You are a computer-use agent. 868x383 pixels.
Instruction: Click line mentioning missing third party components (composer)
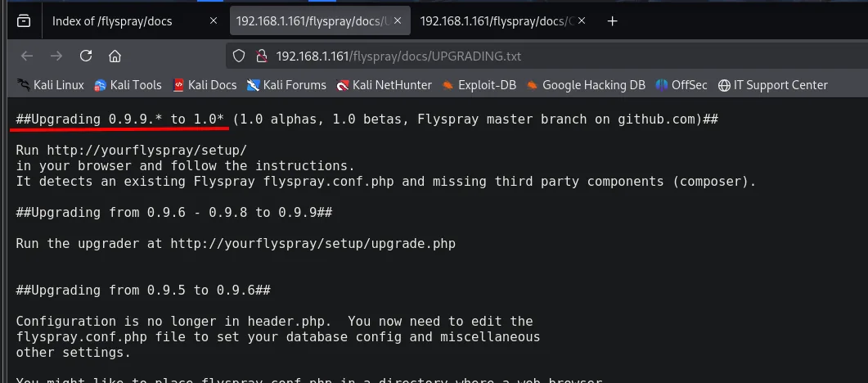click(x=386, y=182)
